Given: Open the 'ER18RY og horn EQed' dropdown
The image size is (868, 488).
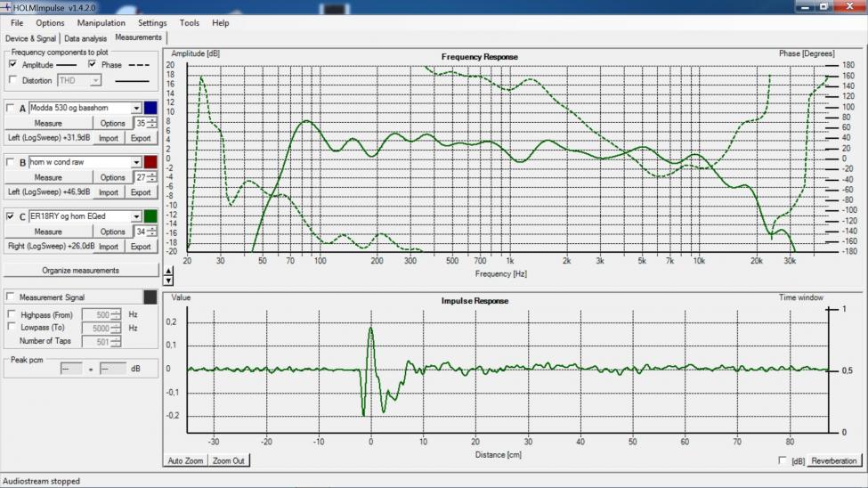Looking at the screenshot, I should [x=136, y=216].
